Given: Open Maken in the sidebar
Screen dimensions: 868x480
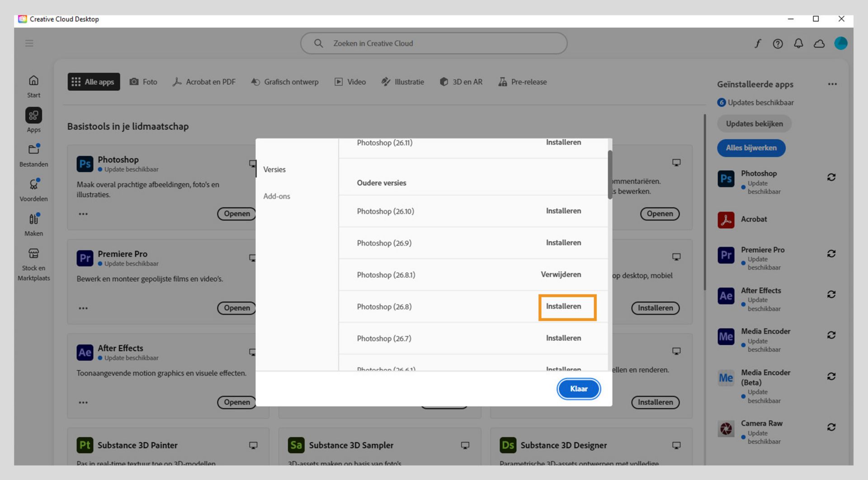Looking at the screenshot, I should click(x=33, y=225).
